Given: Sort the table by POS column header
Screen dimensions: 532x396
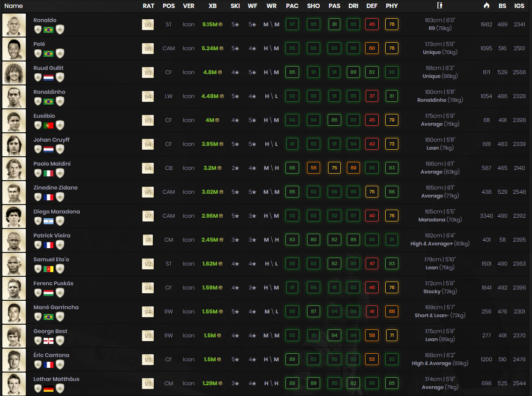Looking at the screenshot, I should coord(169,6).
